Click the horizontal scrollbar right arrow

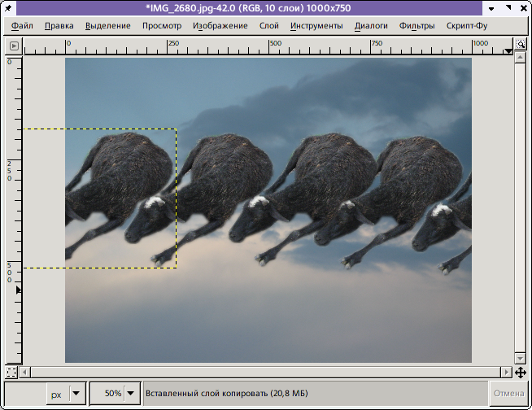[504, 373]
